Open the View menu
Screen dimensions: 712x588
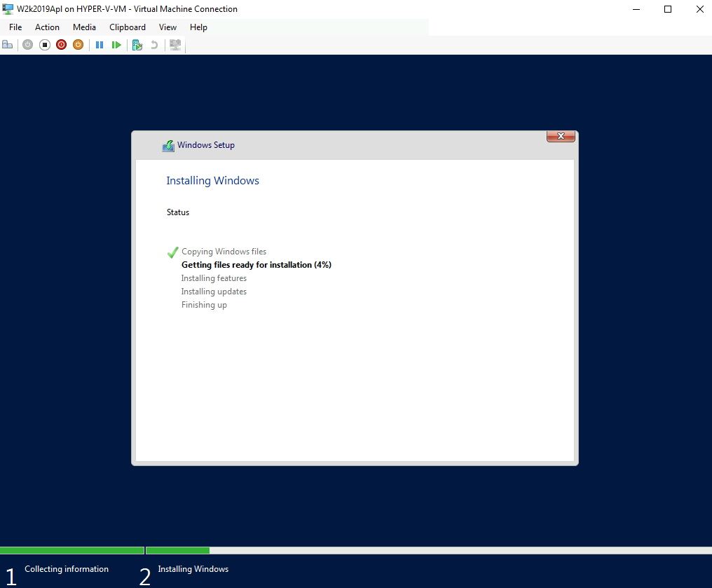[167, 27]
